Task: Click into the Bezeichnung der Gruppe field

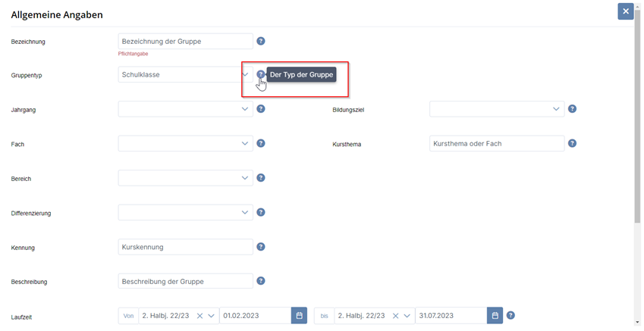Action: click(x=185, y=41)
